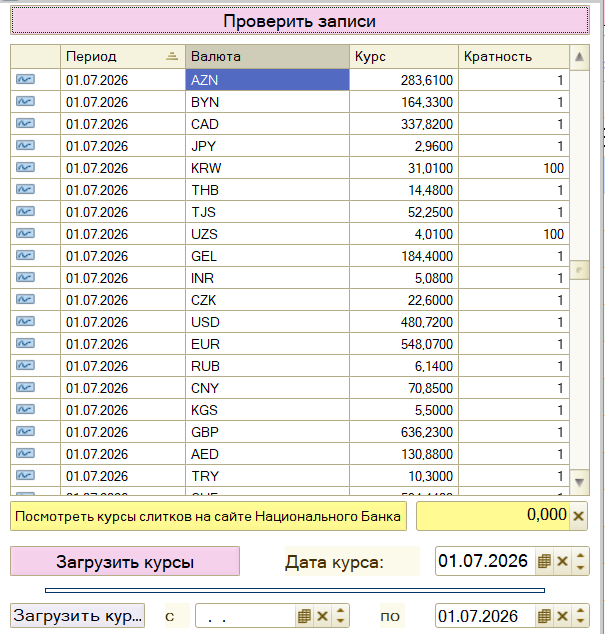Click the record icon in the AED row
Screen dimensions: 605x634
(25, 453)
